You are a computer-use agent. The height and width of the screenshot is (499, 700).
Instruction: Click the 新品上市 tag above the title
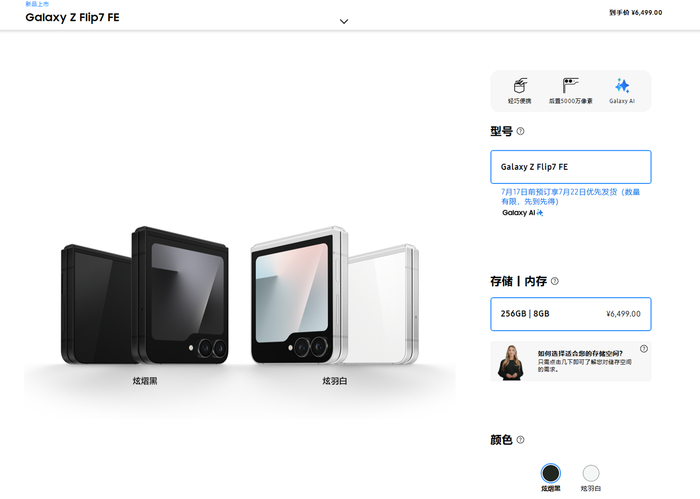(37, 4)
